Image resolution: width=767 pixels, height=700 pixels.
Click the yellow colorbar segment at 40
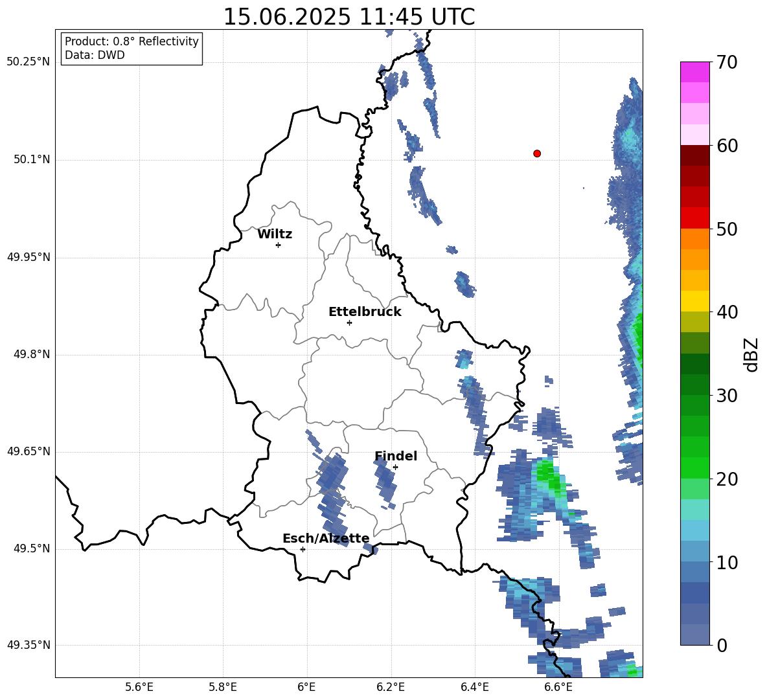[694, 301]
